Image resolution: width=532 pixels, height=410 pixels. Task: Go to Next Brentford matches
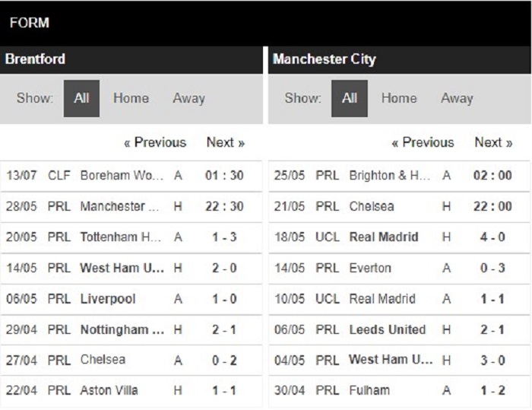click(x=226, y=142)
